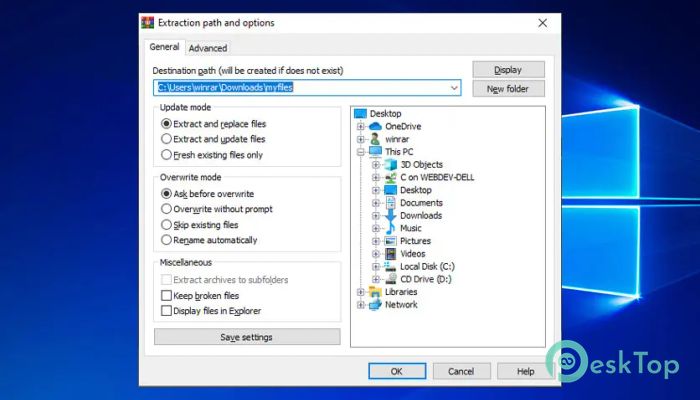Click the Desktop icon under This PC
This screenshot has width=700, height=400.
coord(391,190)
